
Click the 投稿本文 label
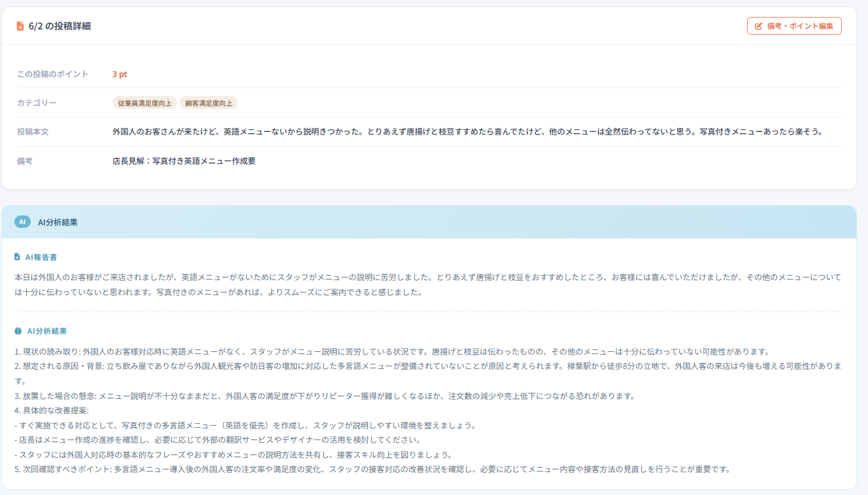click(33, 132)
